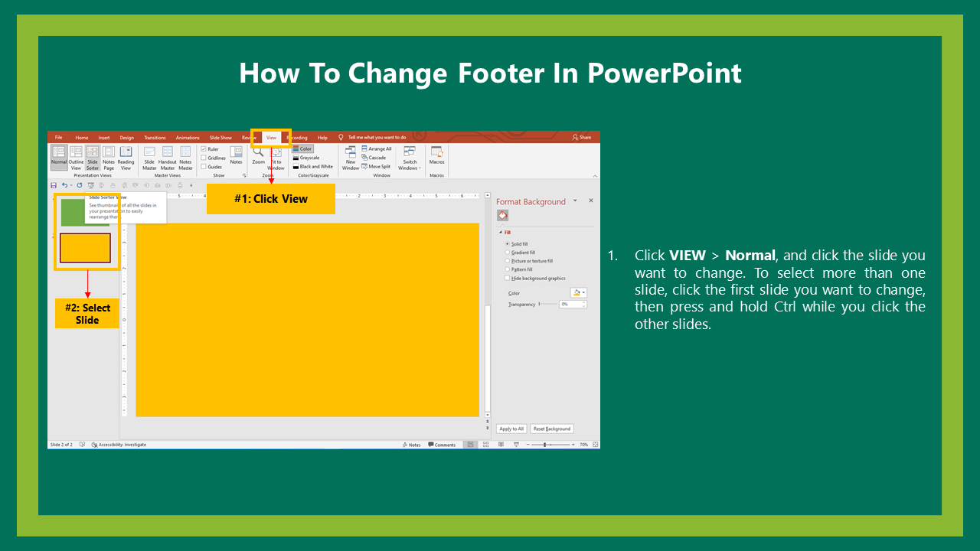Viewport: 980px width, 551px height.
Task: Toggle Notes pane in the status bar
Action: (x=411, y=445)
